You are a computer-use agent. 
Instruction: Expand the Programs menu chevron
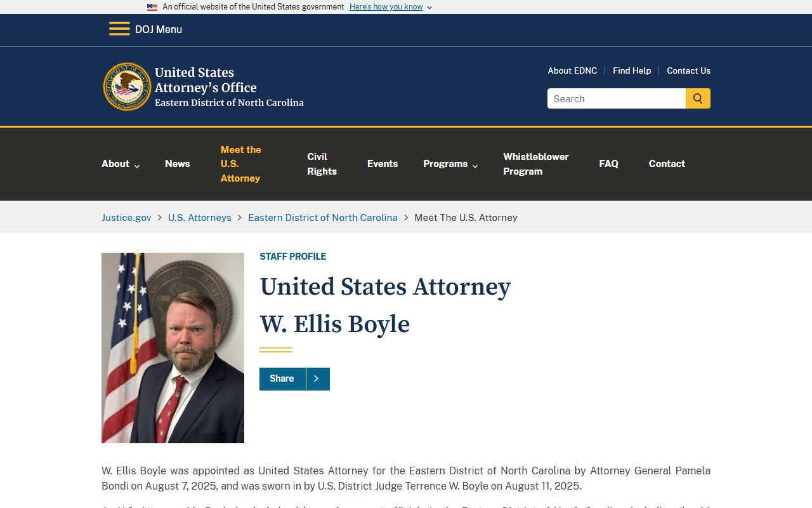[475, 165]
